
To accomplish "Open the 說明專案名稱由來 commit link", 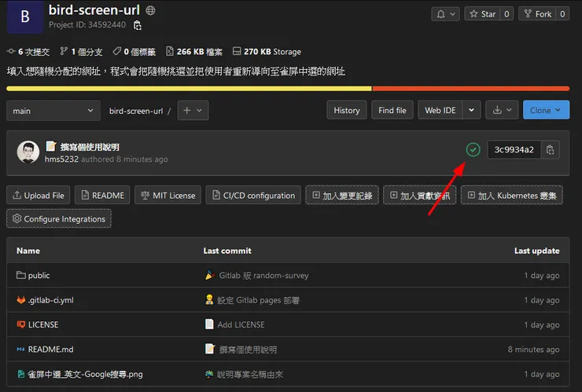I will tap(250, 374).
